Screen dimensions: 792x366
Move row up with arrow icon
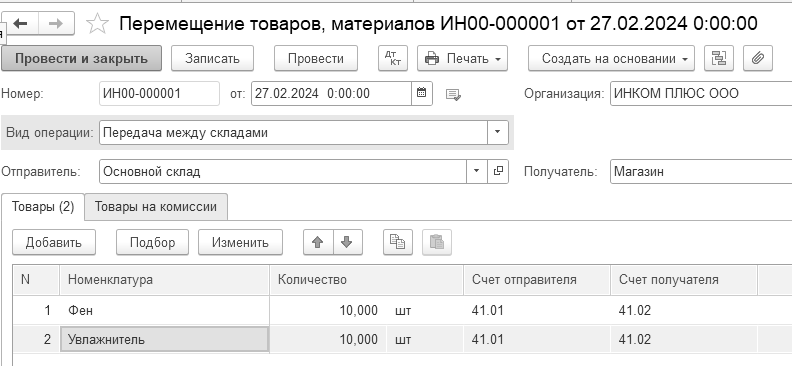[x=318, y=242]
